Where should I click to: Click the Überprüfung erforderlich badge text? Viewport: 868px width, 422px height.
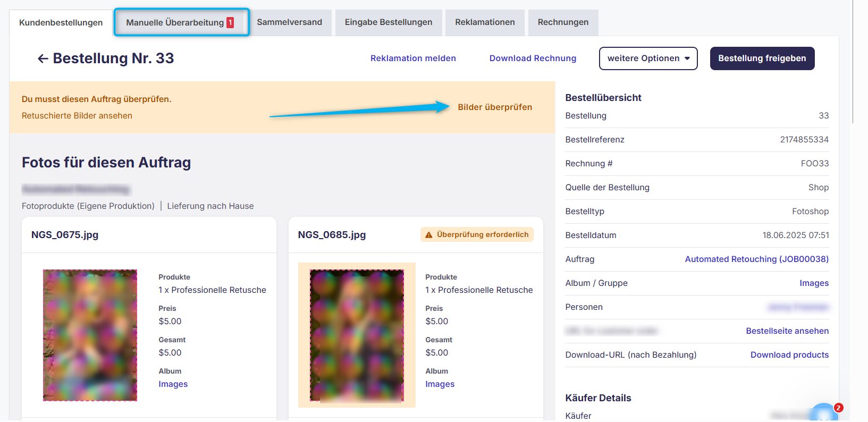[483, 235]
